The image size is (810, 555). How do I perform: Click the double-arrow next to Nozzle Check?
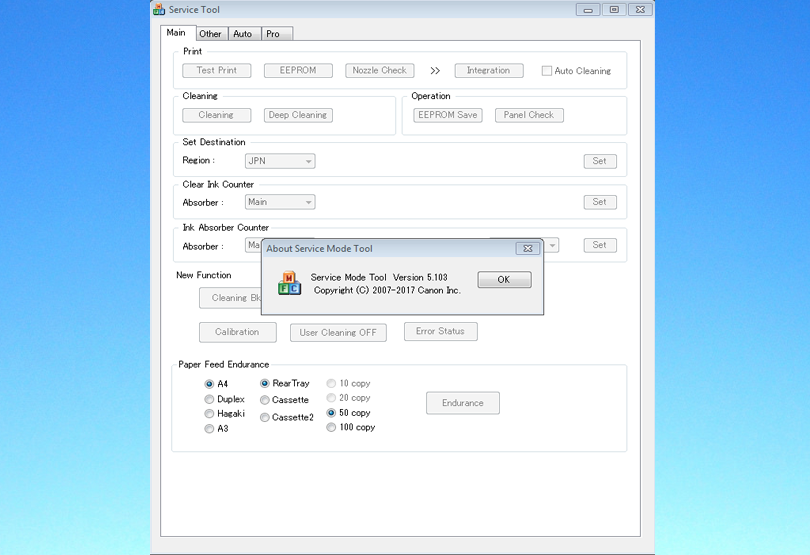[435, 71]
